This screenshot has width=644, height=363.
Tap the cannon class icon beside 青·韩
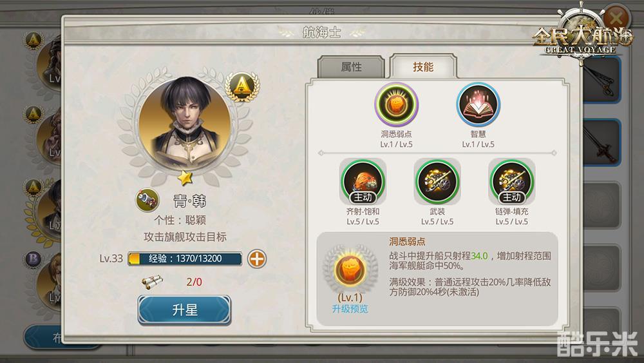(x=147, y=201)
